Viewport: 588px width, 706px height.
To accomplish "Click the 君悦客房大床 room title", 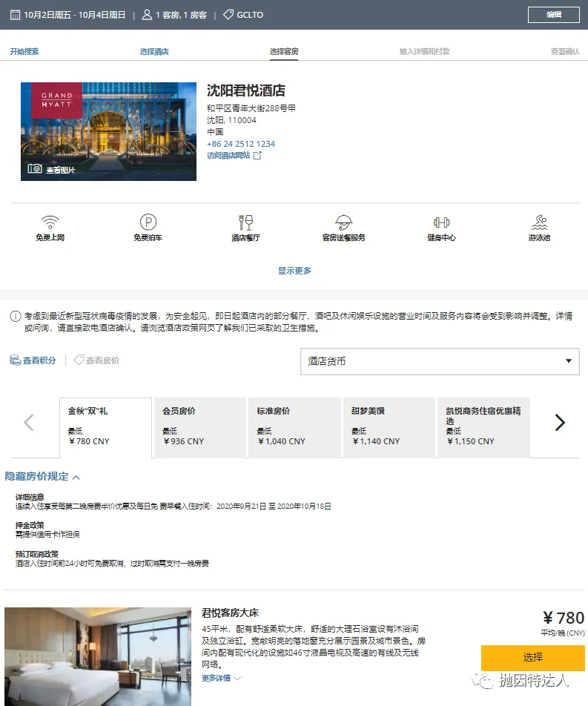I will pyautogui.click(x=230, y=613).
